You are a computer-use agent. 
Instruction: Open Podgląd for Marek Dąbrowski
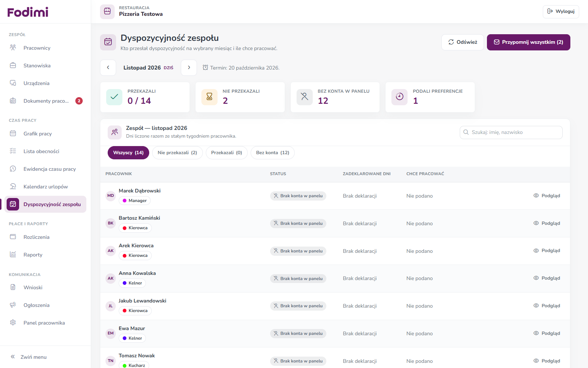pyautogui.click(x=547, y=196)
